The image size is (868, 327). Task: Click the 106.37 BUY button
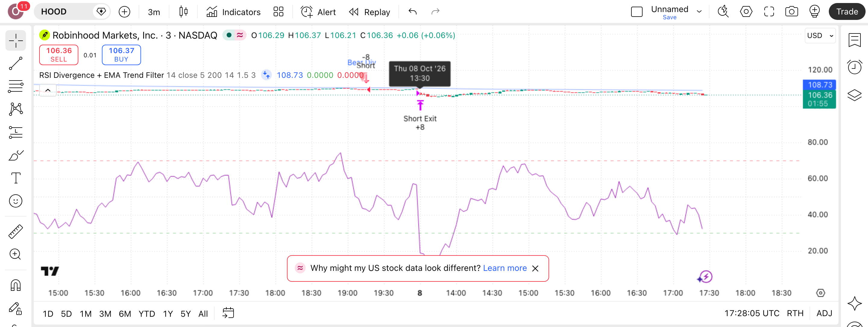pos(121,55)
